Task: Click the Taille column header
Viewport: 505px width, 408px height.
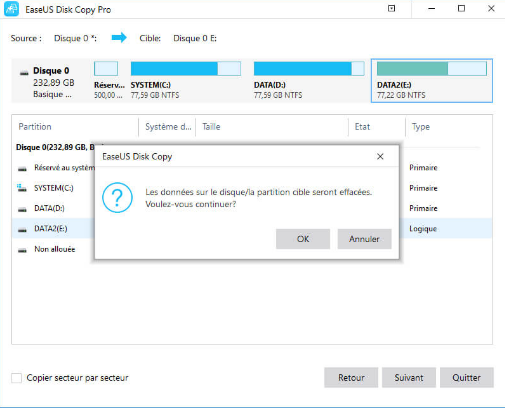Action: point(211,127)
